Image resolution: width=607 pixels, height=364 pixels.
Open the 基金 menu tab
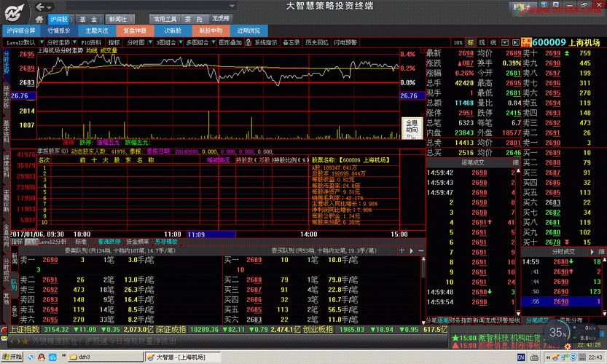[x=88, y=19]
